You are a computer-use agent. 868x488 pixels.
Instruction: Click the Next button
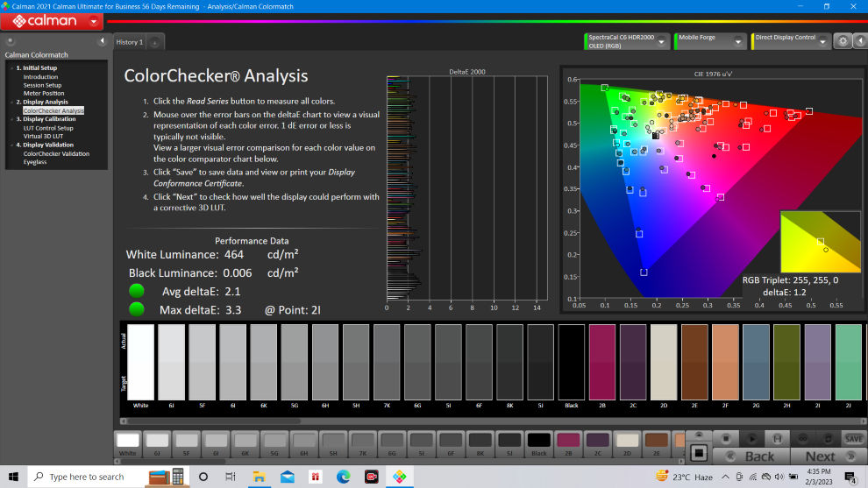pos(828,456)
